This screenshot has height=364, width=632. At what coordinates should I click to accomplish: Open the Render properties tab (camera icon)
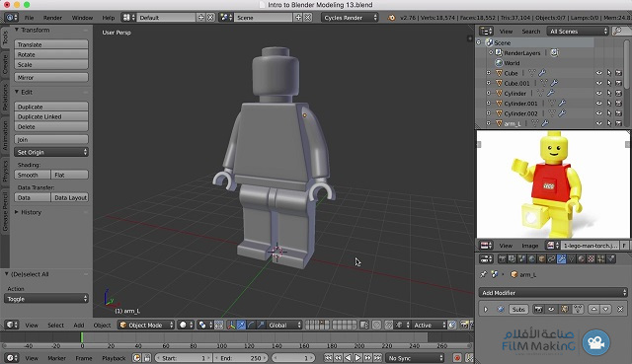502,258
